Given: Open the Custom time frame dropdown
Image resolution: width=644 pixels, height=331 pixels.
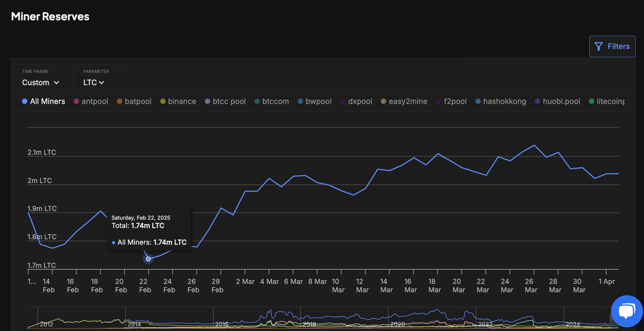Looking at the screenshot, I should coord(40,82).
